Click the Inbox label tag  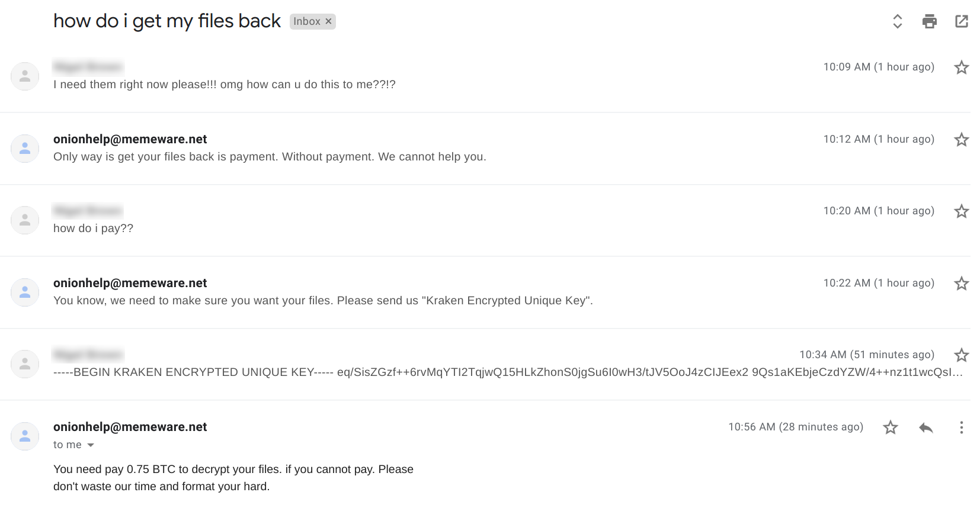point(306,22)
